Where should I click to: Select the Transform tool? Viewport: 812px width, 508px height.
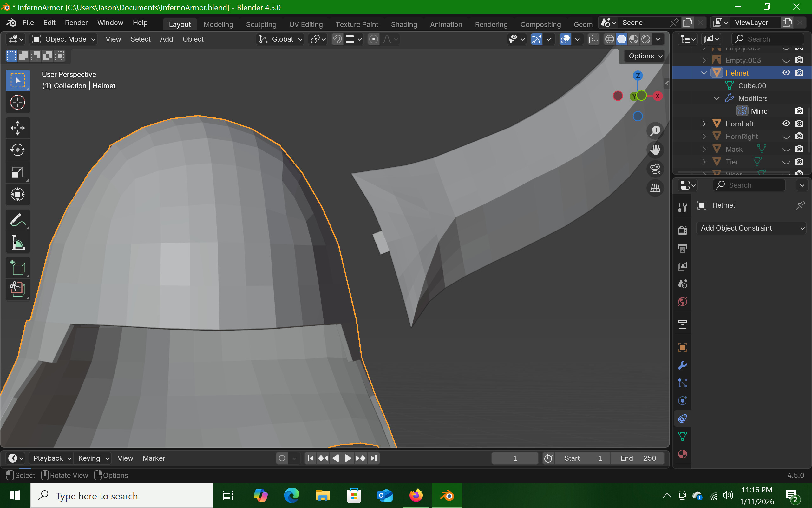(x=18, y=194)
